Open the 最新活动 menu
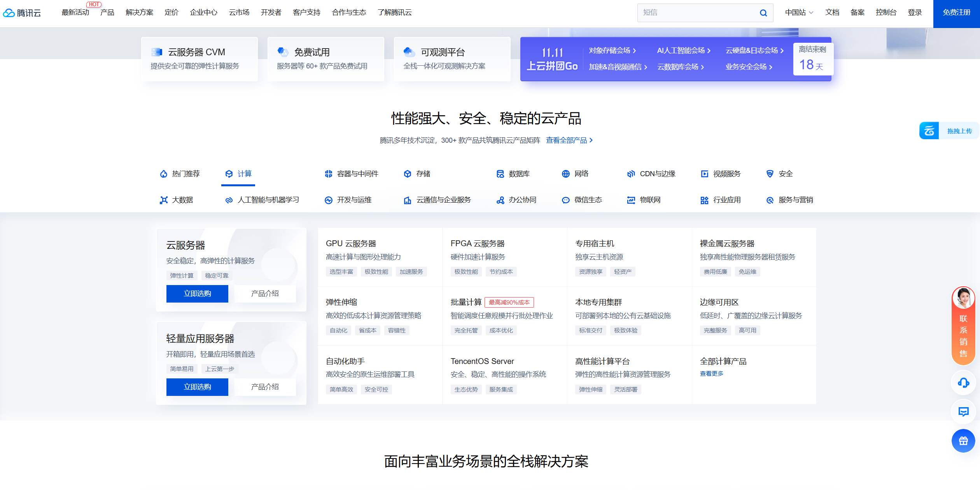 (x=75, y=12)
